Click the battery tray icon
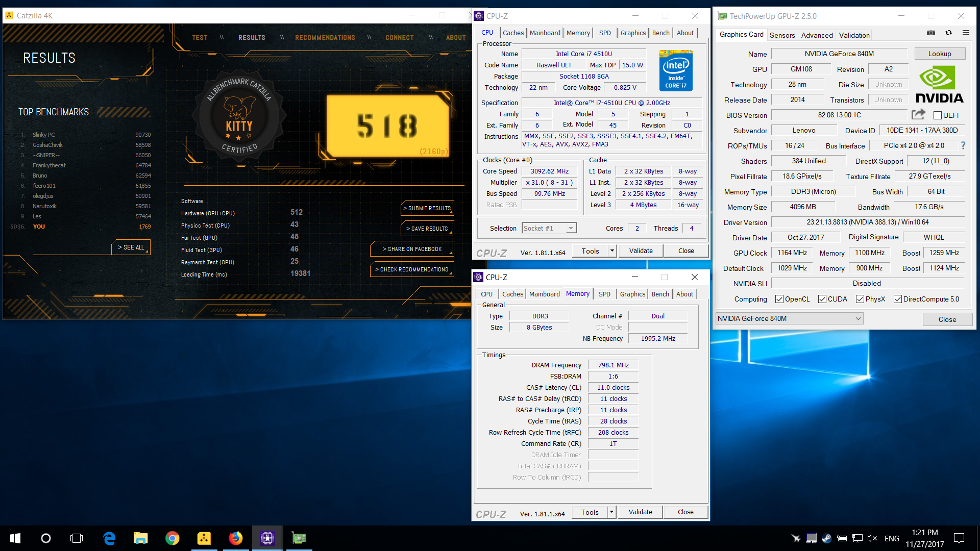The height and width of the screenshot is (551, 980). click(x=842, y=538)
